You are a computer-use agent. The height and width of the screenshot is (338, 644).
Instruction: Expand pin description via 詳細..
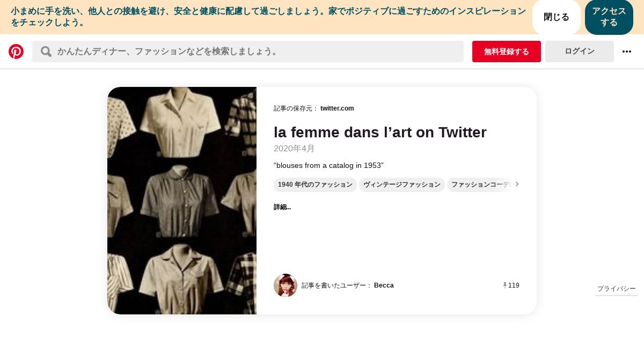pos(282,207)
